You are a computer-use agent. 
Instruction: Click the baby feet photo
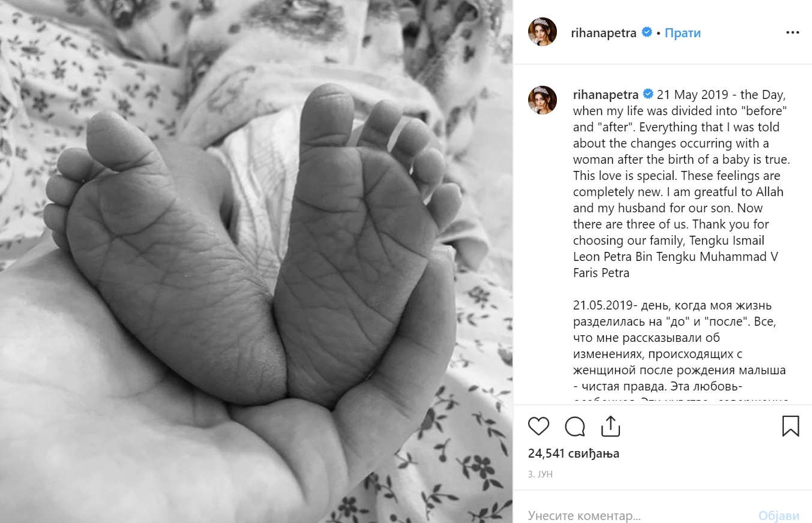click(x=256, y=261)
